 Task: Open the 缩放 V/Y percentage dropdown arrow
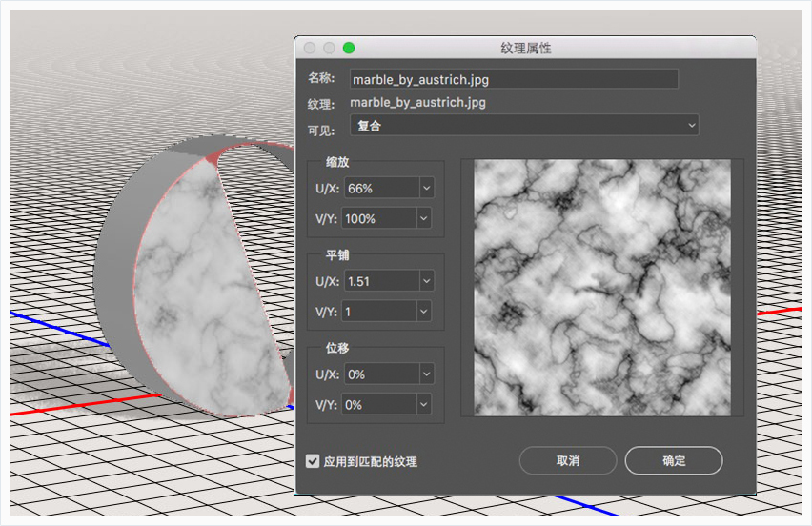click(x=424, y=218)
